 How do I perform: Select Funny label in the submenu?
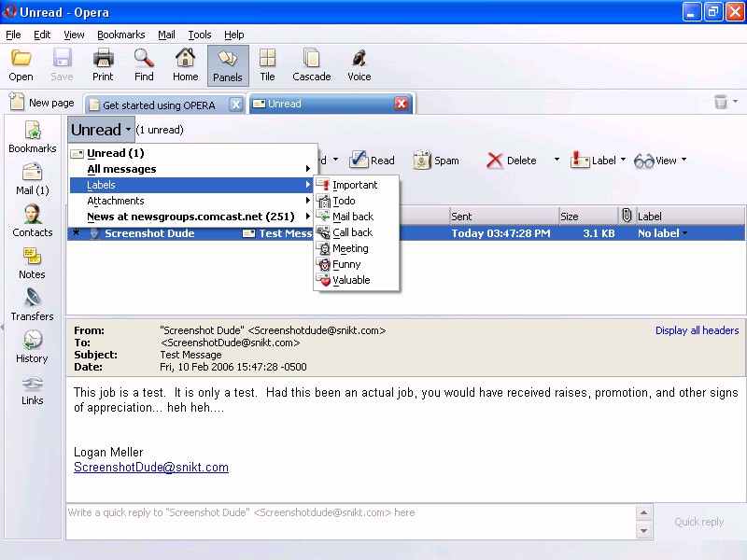(x=346, y=264)
